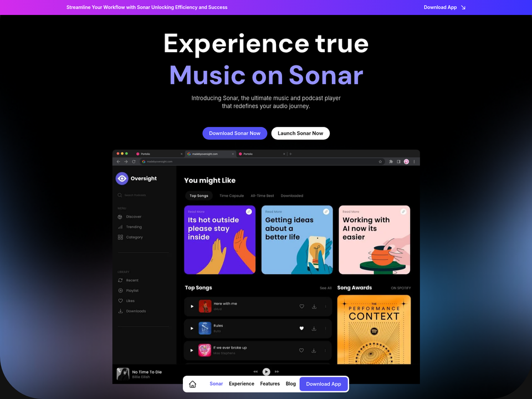Click 'No Time To Die' now playing thumbnail

coord(123,374)
